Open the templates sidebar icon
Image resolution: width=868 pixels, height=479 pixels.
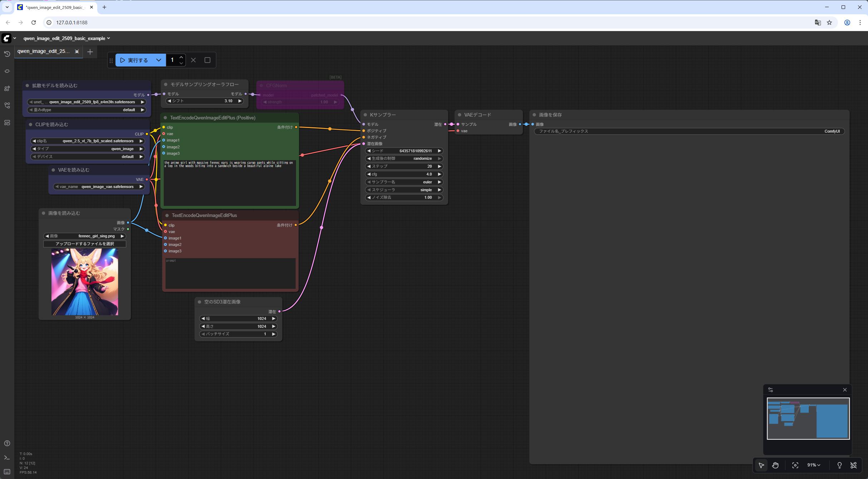(7, 123)
